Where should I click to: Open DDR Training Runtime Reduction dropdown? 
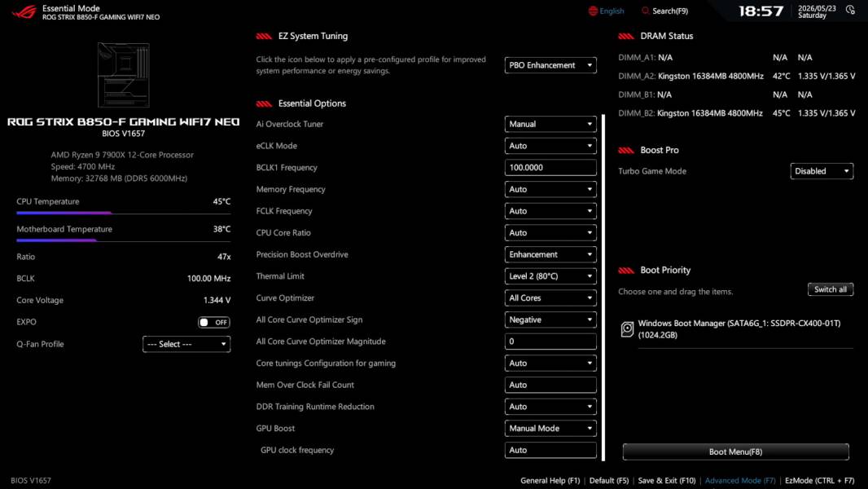(550, 407)
